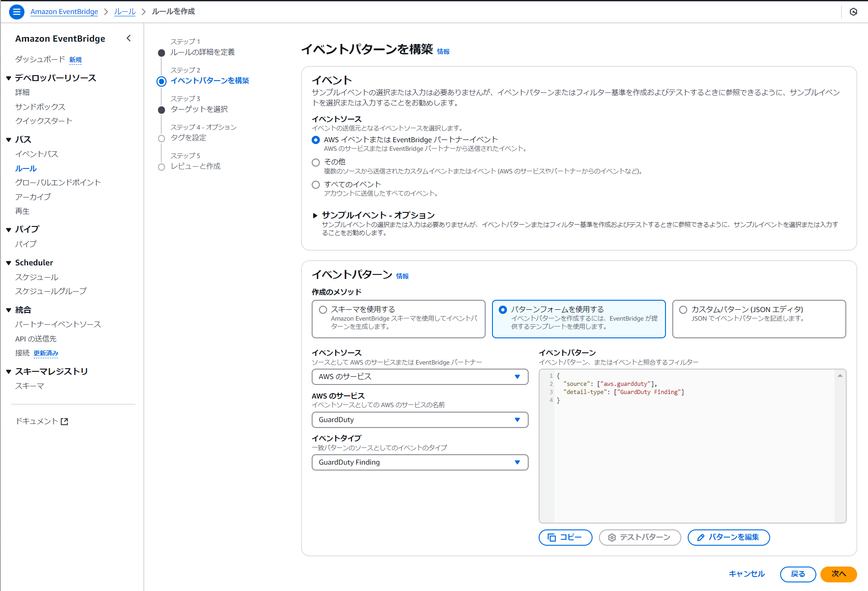868x591 pixels.
Task: Open 詳細 under デベロッパーリソース
Action: pyautogui.click(x=22, y=92)
